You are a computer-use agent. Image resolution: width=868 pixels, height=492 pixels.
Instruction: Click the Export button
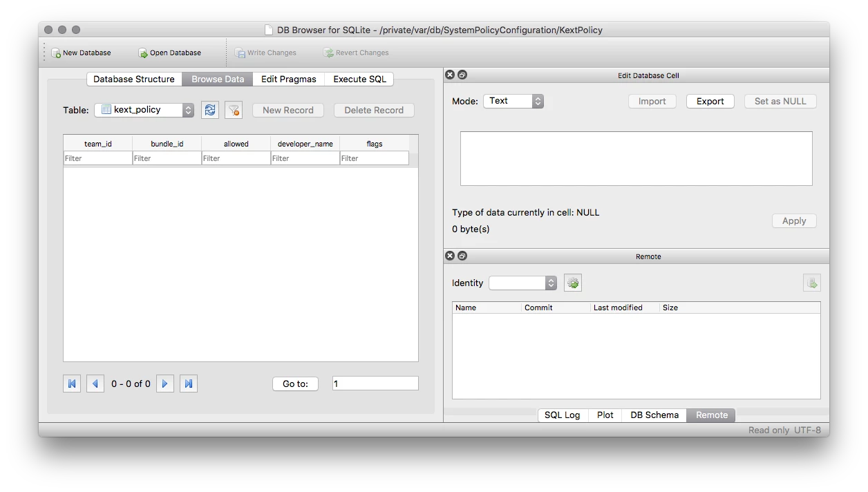click(x=710, y=101)
